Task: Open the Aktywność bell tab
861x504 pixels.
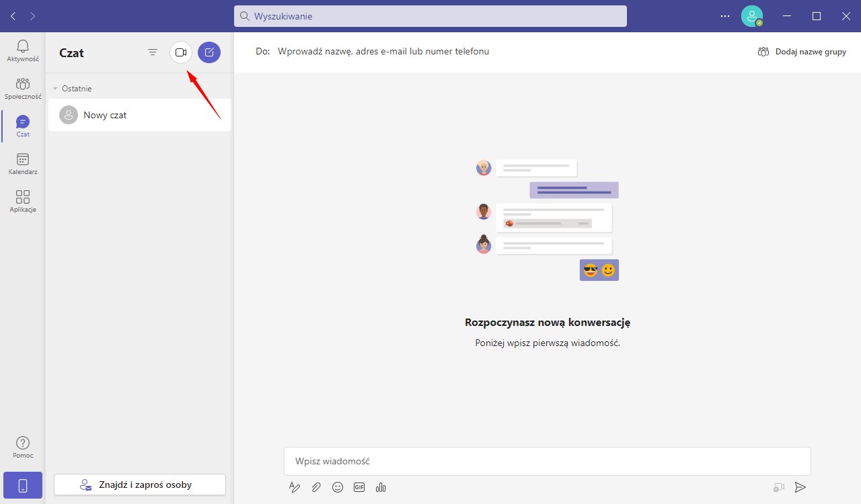Action: point(23,51)
